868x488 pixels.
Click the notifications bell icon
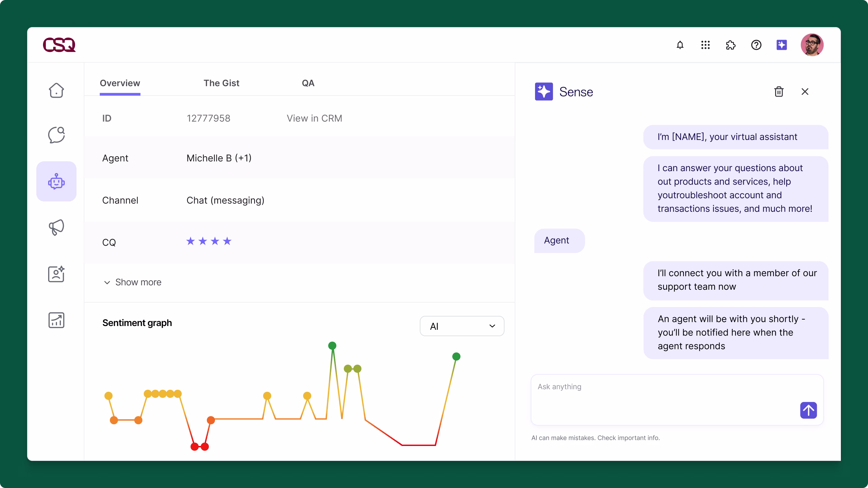coord(680,45)
